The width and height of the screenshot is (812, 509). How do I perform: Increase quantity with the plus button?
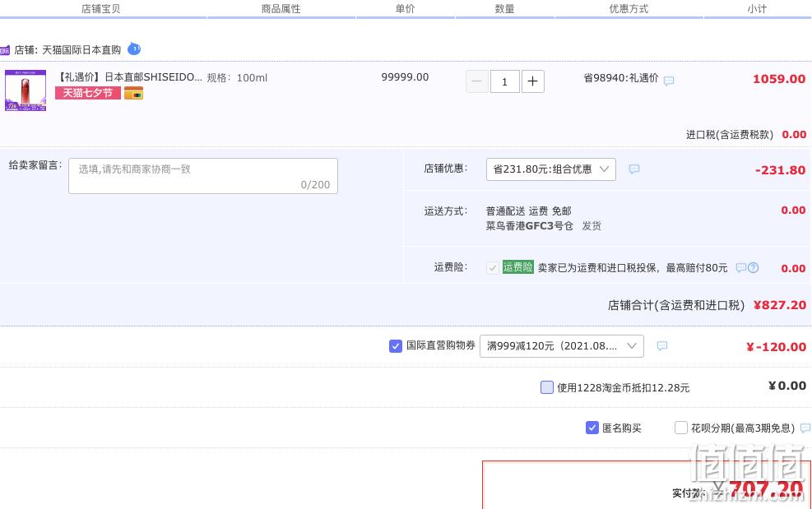(533, 81)
